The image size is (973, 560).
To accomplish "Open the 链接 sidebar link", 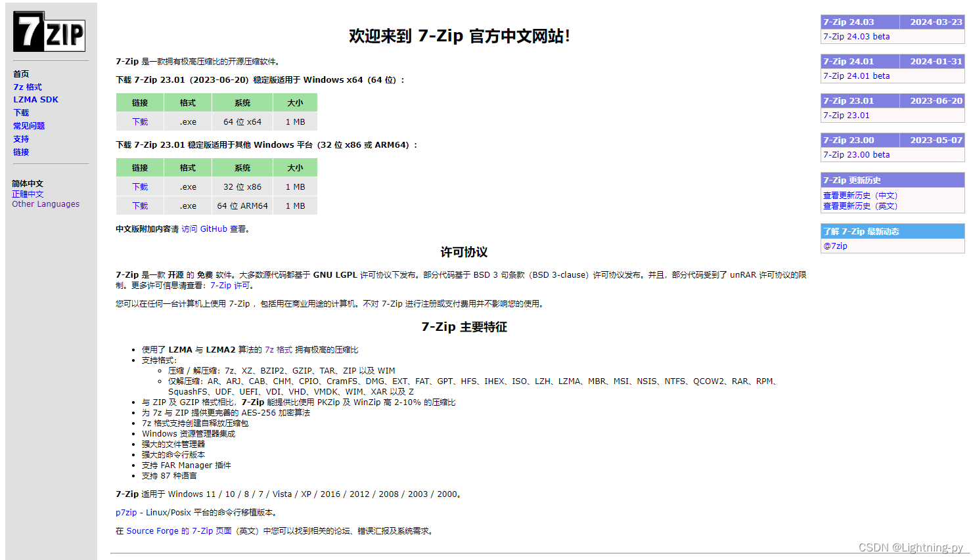I will point(21,152).
